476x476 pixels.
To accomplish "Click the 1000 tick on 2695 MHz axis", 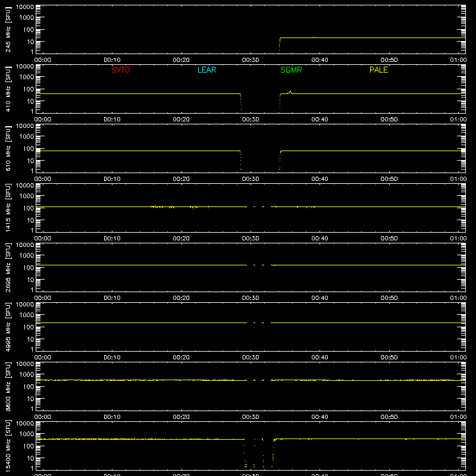I will click(27, 256).
